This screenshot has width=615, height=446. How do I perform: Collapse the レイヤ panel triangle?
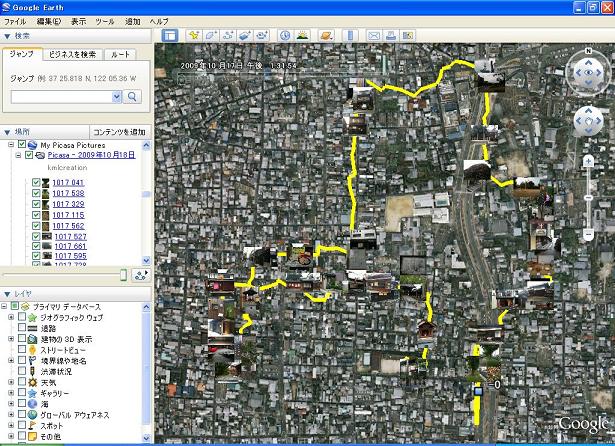7,294
